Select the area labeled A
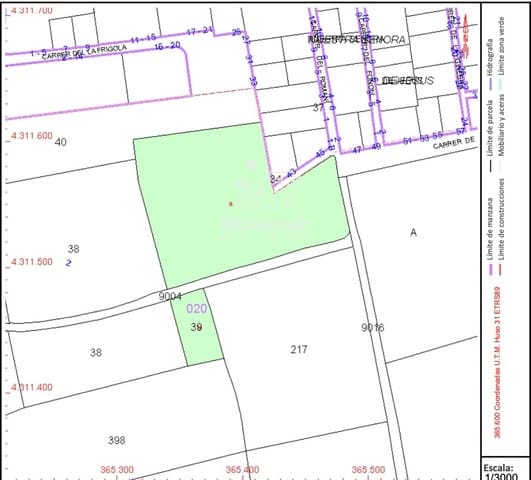This screenshot has width=531, height=480. tap(413, 232)
